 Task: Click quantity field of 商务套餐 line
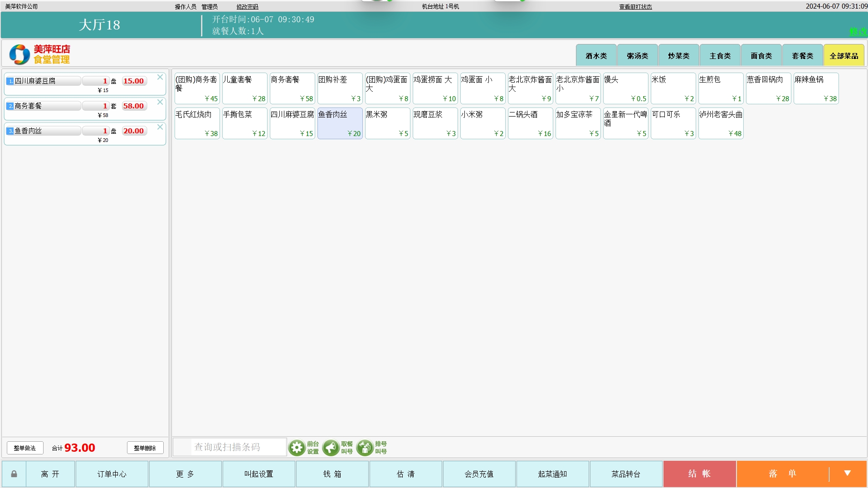(x=96, y=106)
